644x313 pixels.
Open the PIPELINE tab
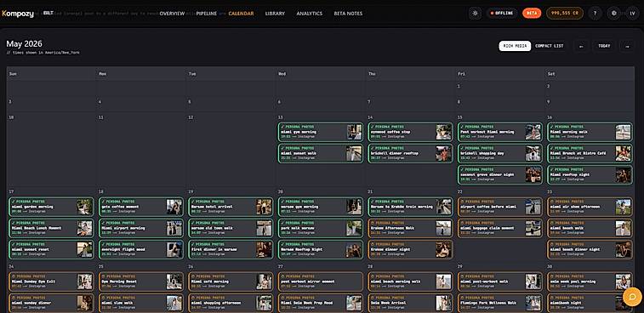coord(206,14)
